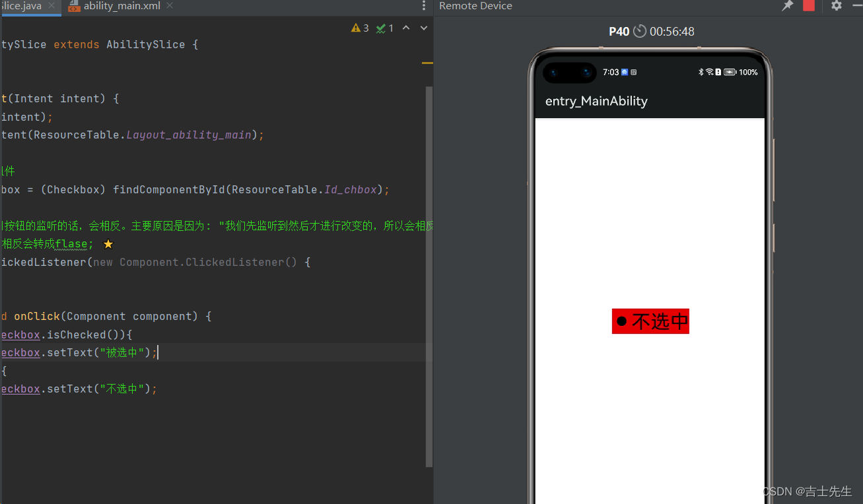Click on onClick method name
The image size is (863, 504).
(37, 316)
